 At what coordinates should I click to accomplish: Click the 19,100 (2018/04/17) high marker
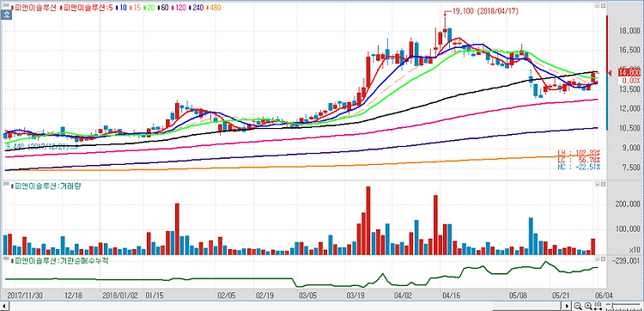[485, 11]
